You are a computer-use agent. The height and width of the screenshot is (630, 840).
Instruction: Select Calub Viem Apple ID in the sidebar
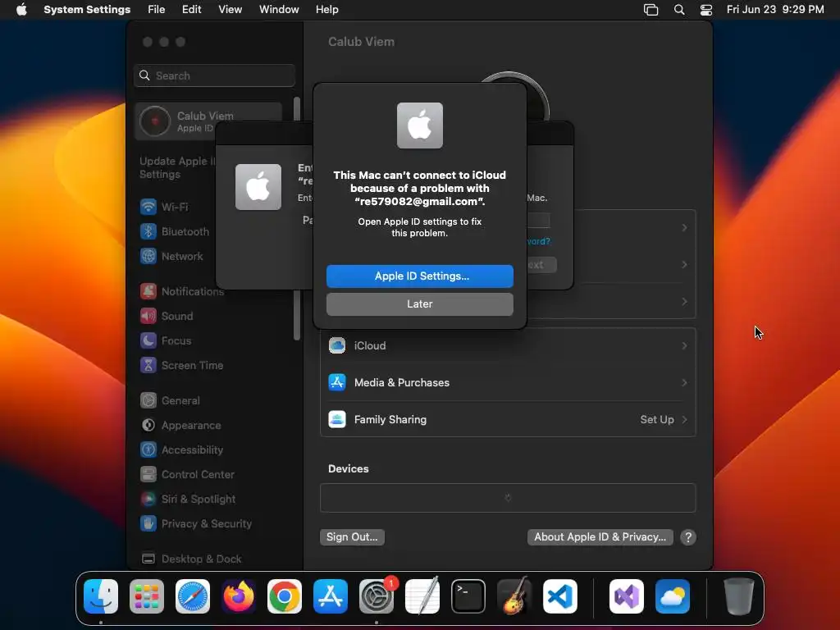pos(208,121)
